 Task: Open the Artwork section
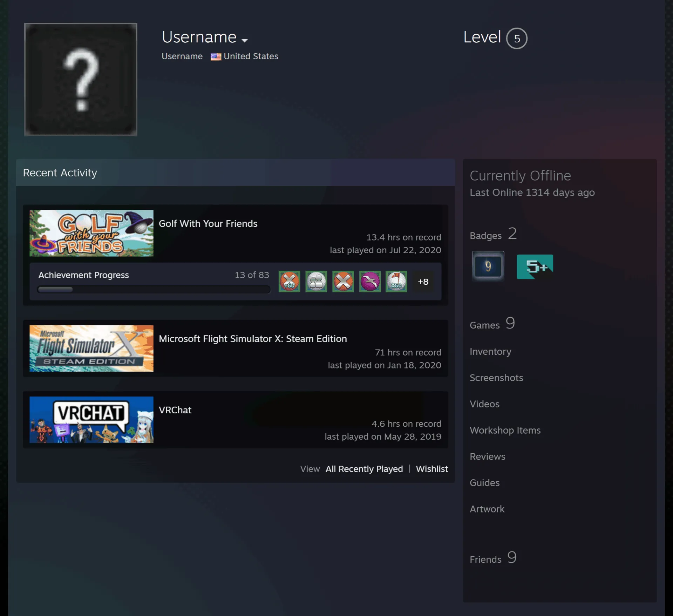[x=487, y=509]
